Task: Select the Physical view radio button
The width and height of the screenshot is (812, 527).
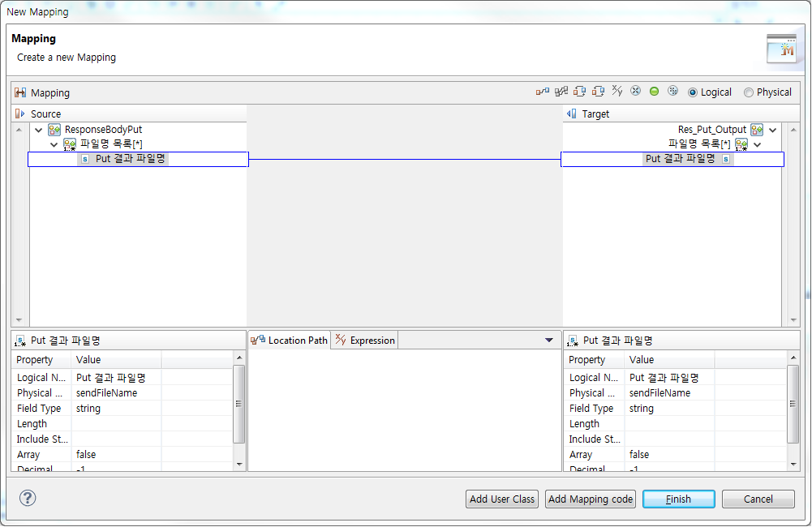Action: click(748, 92)
